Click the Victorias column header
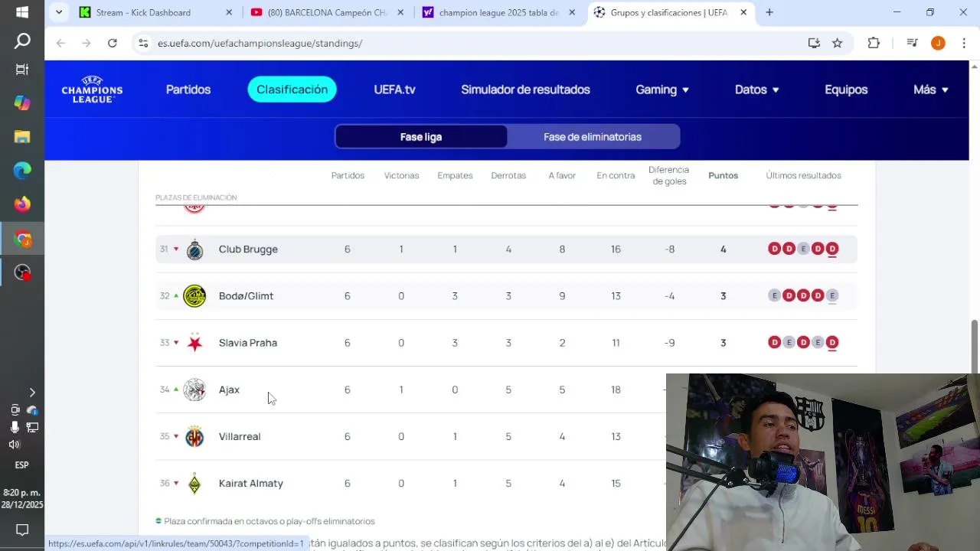Screen dimensions: 980x551 (401, 175)
